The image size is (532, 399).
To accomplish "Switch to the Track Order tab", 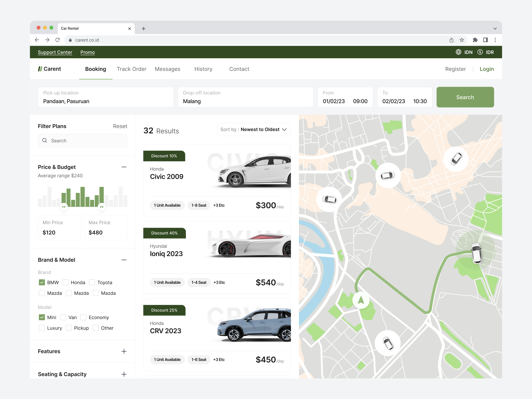I will pyautogui.click(x=132, y=69).
